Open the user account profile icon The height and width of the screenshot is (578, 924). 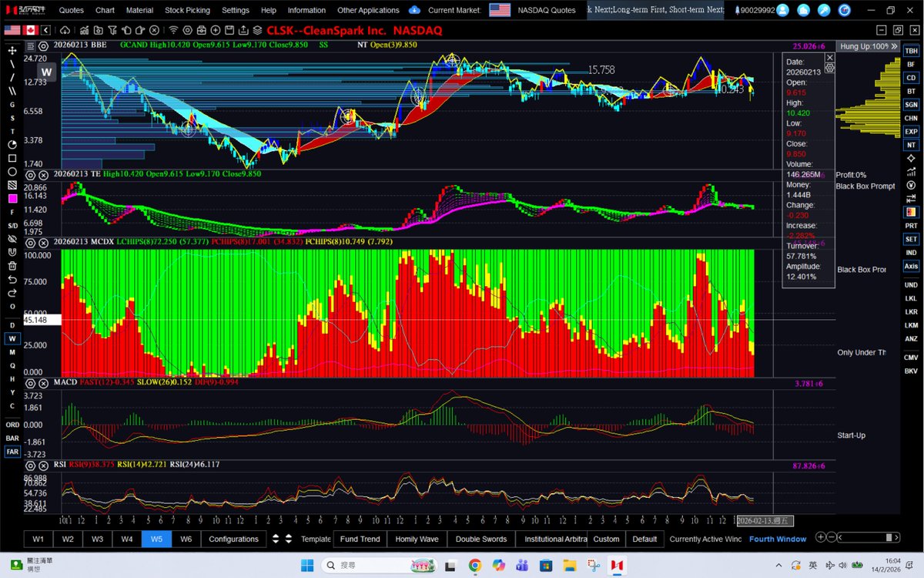point(783,10)
